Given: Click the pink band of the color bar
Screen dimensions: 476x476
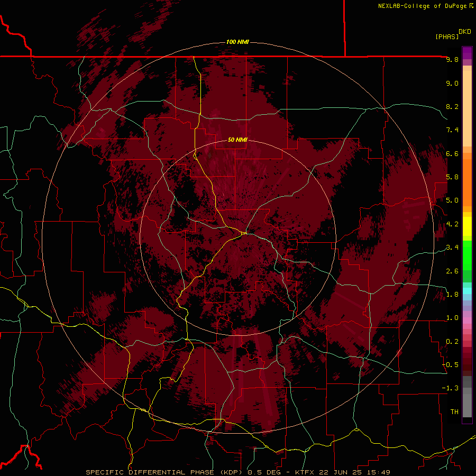Looking at the screenshot, I should point(467,321).
